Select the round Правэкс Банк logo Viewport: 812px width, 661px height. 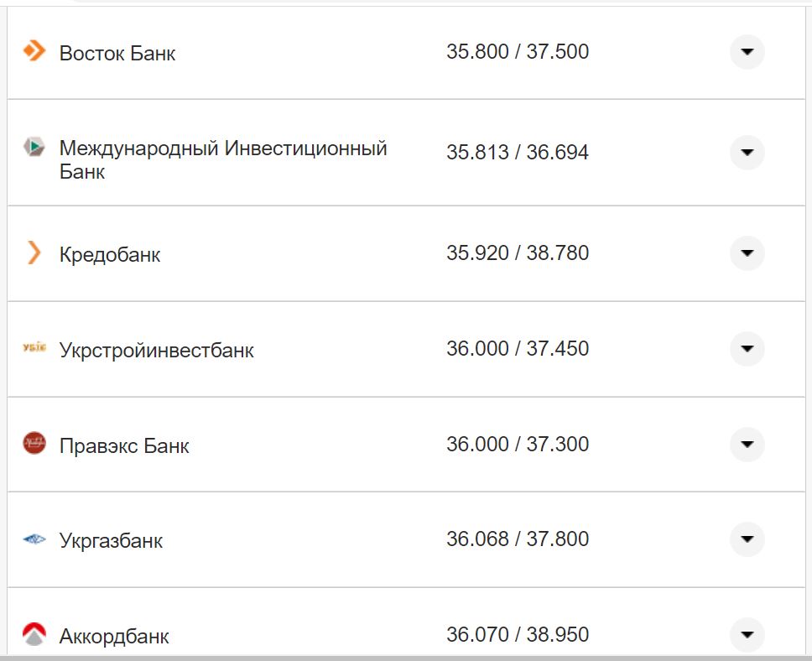click(33, 445)
